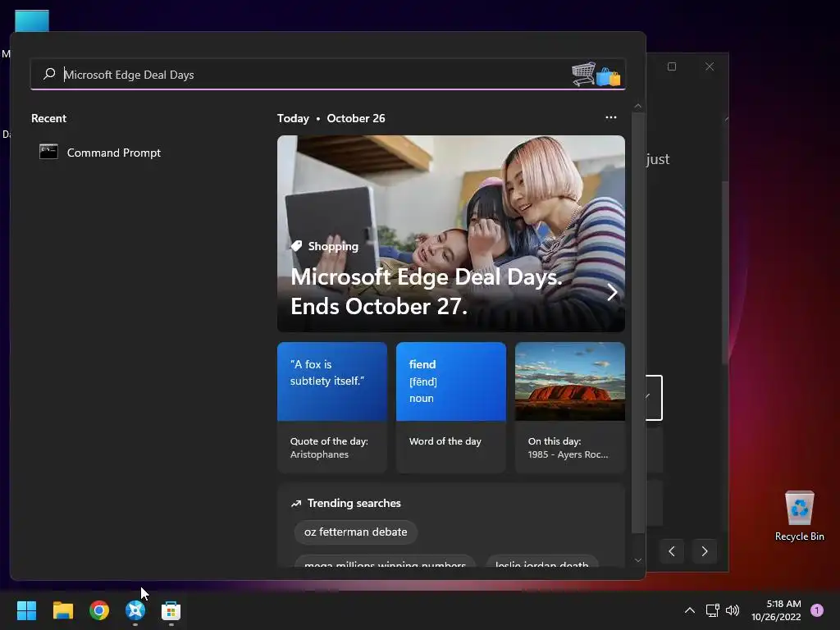Click the blue desktop icon at top left

32,21
